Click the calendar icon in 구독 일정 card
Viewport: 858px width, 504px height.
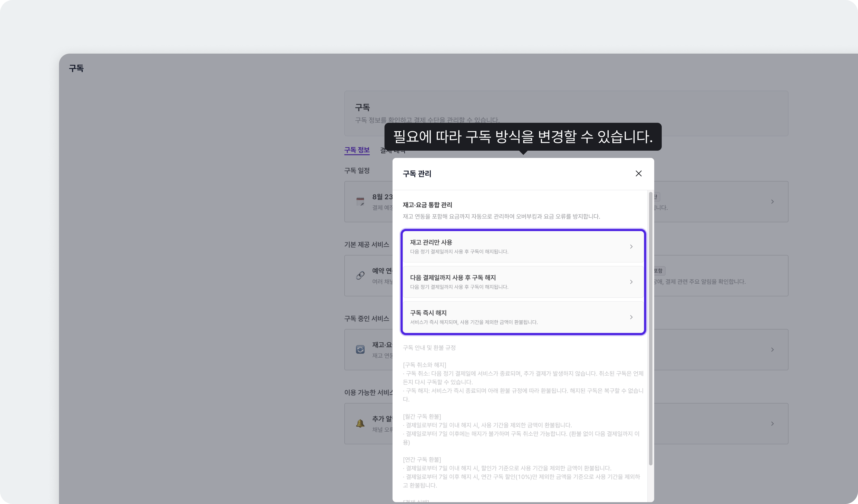360,201
